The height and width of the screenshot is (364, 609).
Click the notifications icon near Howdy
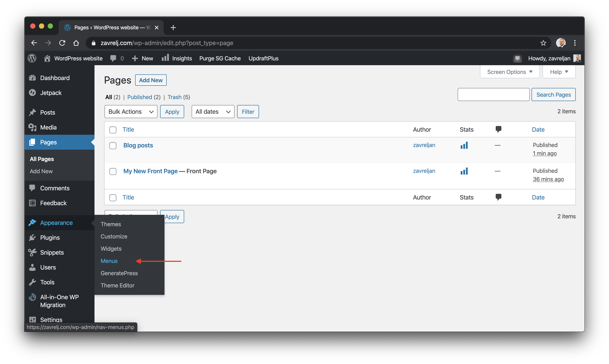click(517, 58)
